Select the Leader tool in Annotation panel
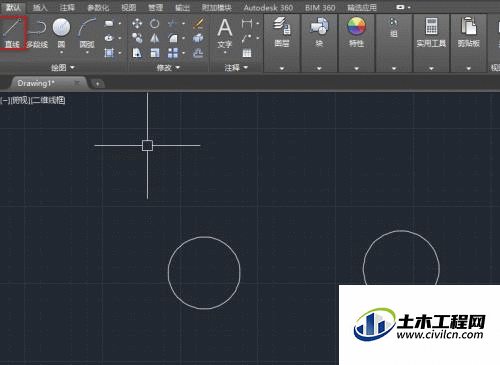500x365 pixels. click(247, 38)
